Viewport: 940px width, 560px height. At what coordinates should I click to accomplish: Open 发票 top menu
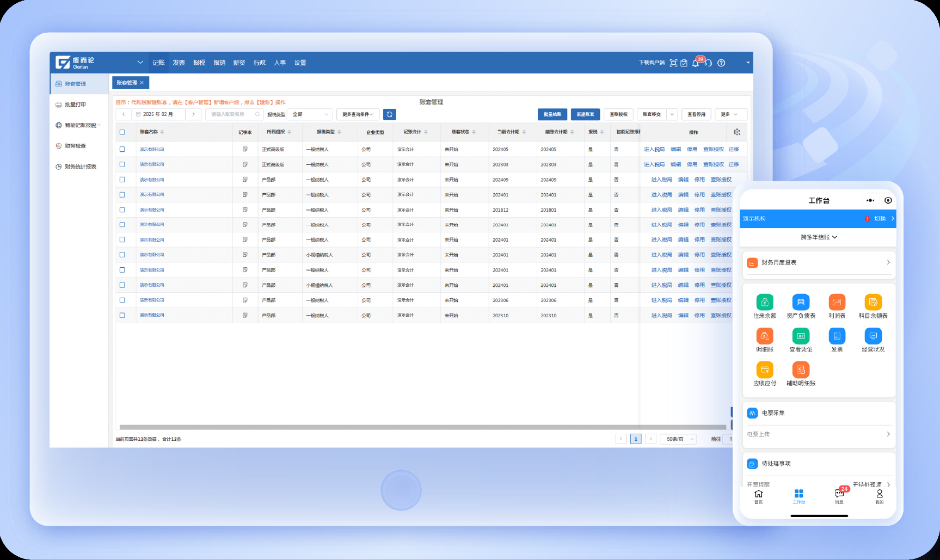(179, 63)
